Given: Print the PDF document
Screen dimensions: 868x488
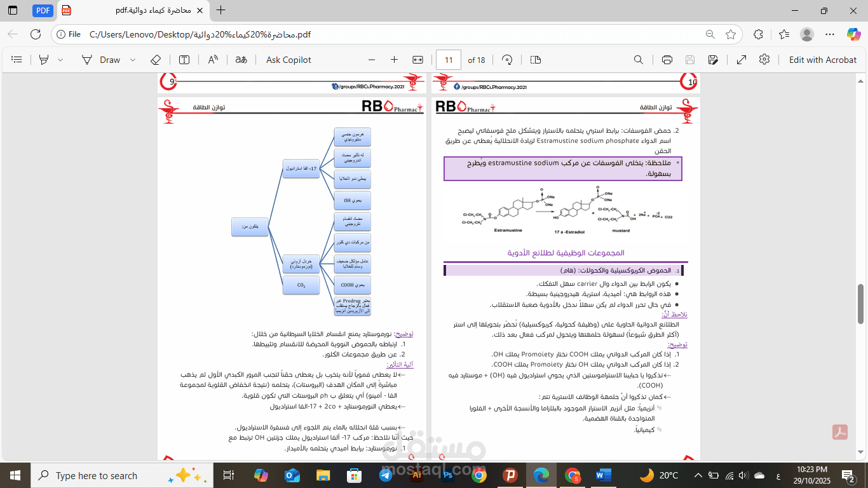Looking at the screenshot, I should pyautogui.click(x=667, y=60).
